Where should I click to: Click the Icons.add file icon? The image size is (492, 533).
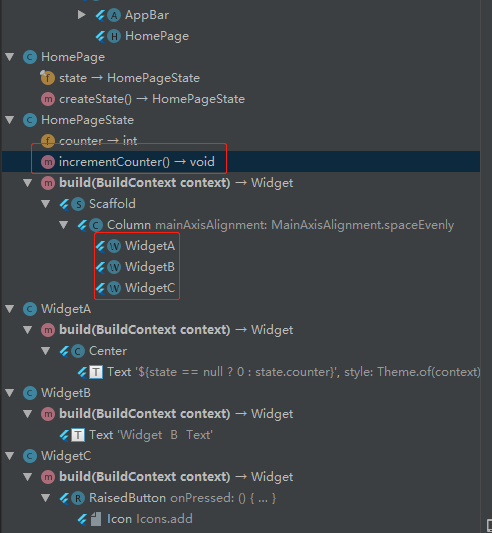96,519
